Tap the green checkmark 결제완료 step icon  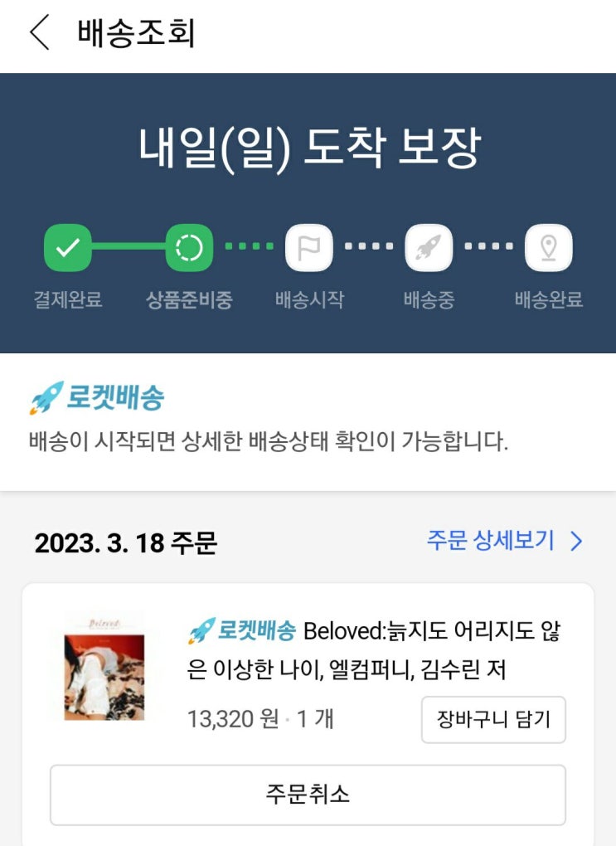67,248
